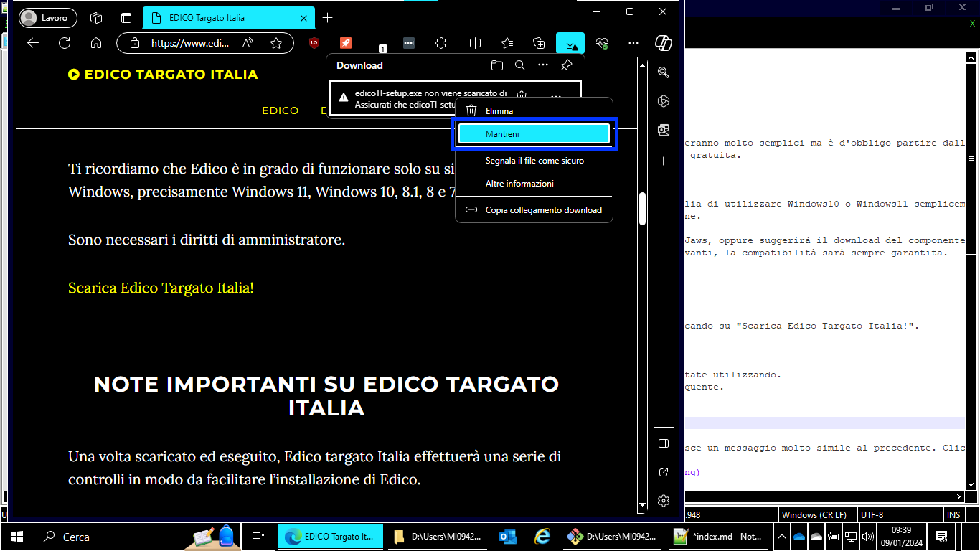Viewport: 980px width, 551px height.
Task: Open a new tab with plus button
Action: (x=328, y=18)
